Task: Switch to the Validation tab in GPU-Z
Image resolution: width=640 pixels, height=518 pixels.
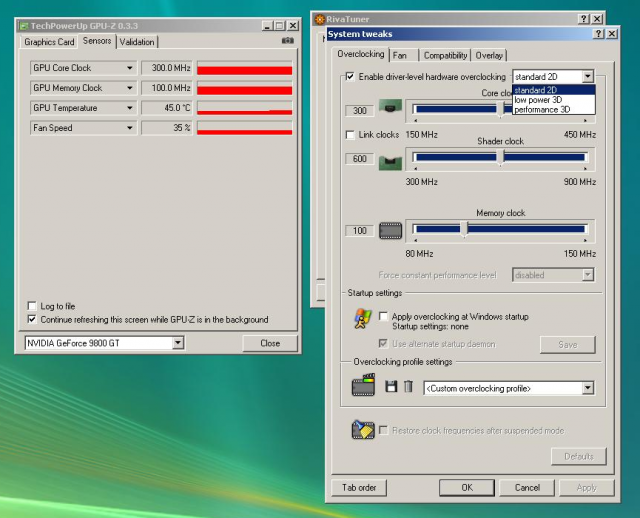Action: point(137,42)
